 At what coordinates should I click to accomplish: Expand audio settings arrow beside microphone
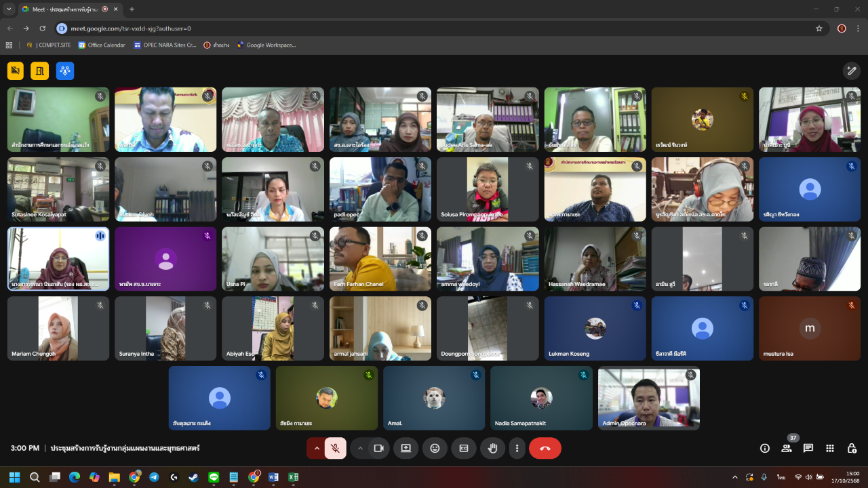point(316,448)
